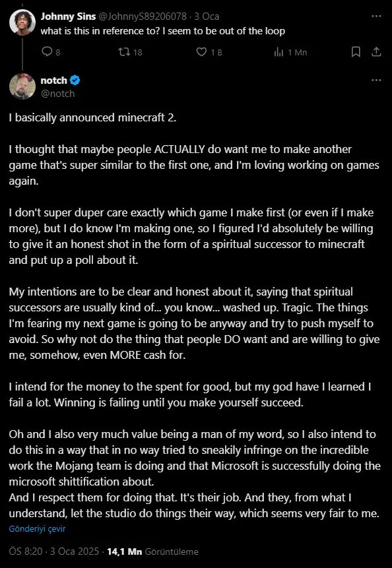Bookmark Johnny Sins' tweet

pos(356,52)
